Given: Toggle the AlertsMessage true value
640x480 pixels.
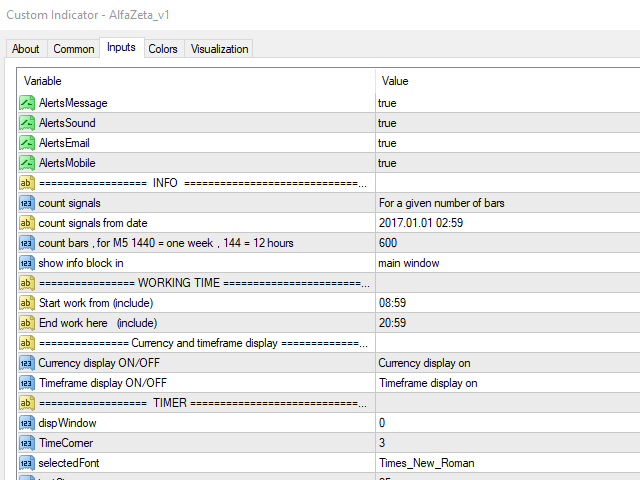Looking at the screenshot, I should 387,103.
